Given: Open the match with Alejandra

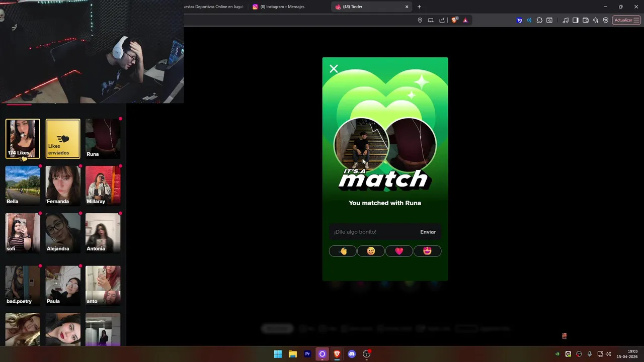Looking at the screenshot, I should click(63, 233).
